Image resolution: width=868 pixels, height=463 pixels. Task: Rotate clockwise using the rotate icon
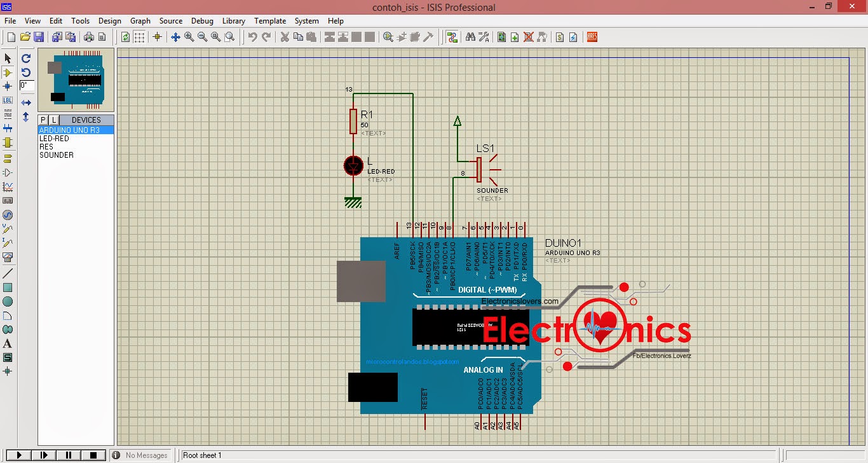tap(26, 59)
